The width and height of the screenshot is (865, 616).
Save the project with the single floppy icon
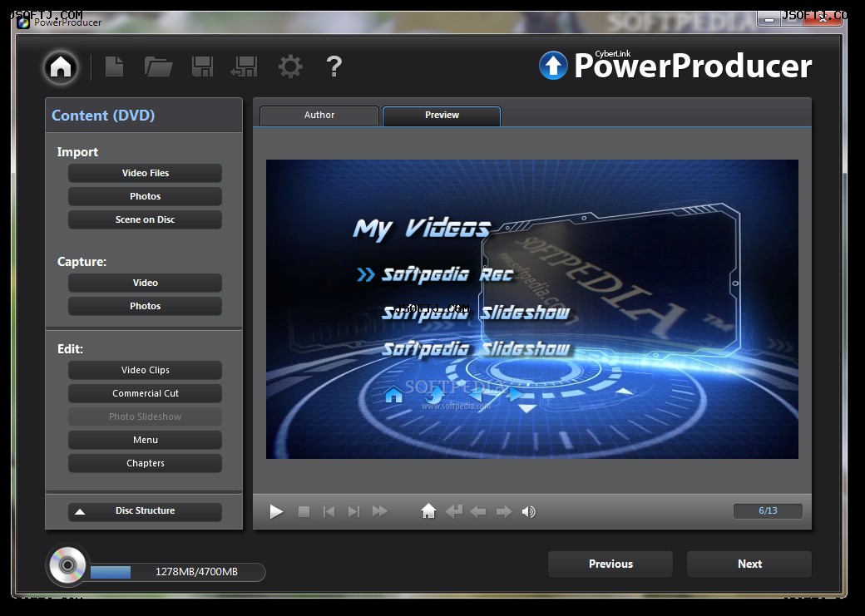pyautogui.click(x=202, y=67)
